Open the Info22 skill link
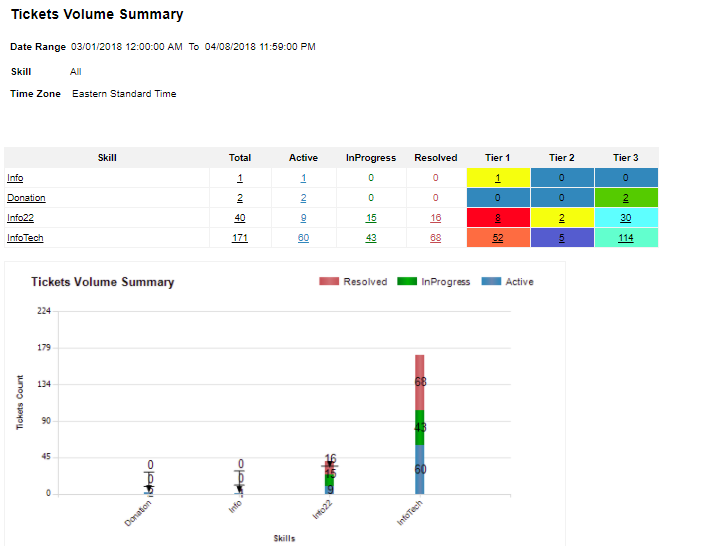The height and width of the screenshot is (546, 724). [20, 217]
